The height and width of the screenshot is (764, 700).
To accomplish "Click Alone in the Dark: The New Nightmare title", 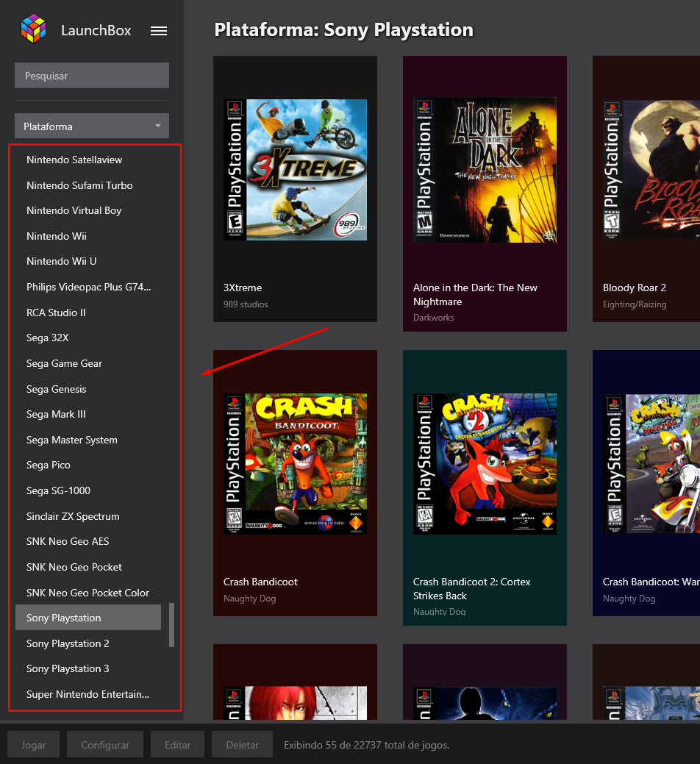I will pos(475,295).
